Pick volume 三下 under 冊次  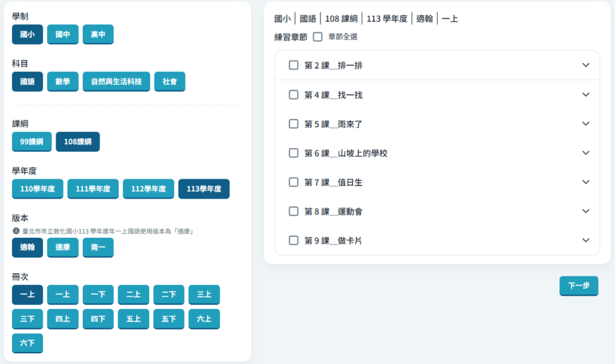[x=28, y=319]
